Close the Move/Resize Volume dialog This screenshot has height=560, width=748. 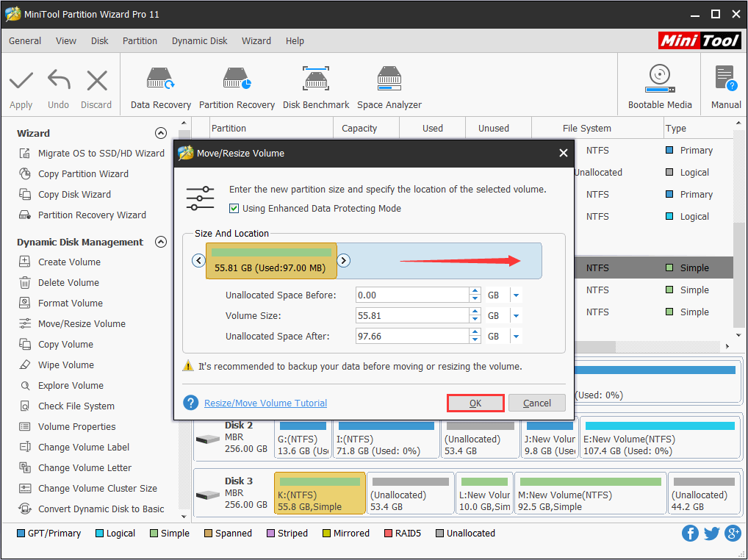point(564,153)
